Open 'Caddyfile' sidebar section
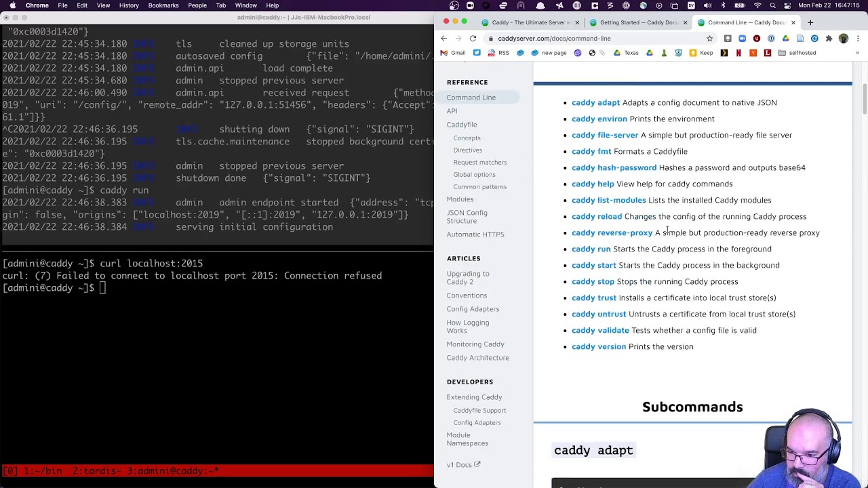The width and height of the screenshot is (868, 488). point(462,125)
